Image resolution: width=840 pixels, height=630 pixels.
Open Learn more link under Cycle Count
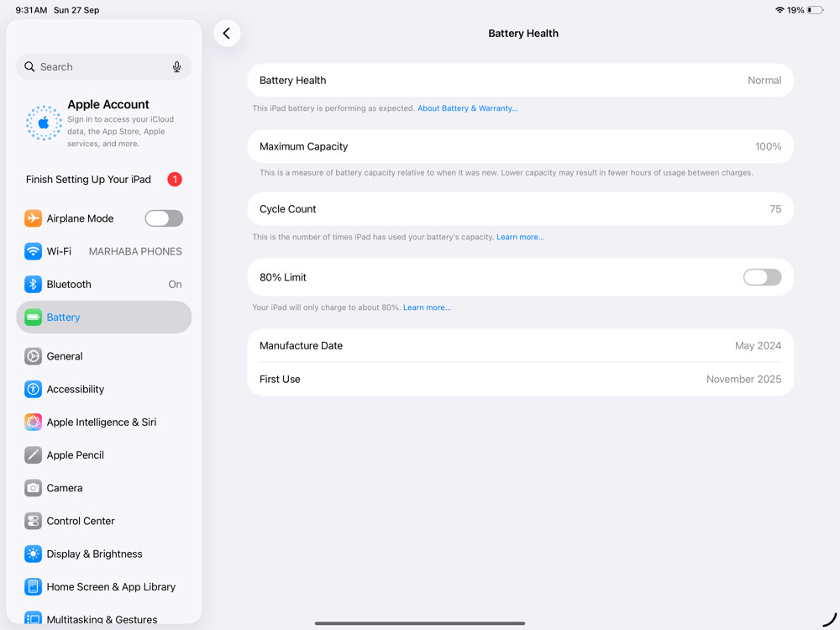point(520,237)
